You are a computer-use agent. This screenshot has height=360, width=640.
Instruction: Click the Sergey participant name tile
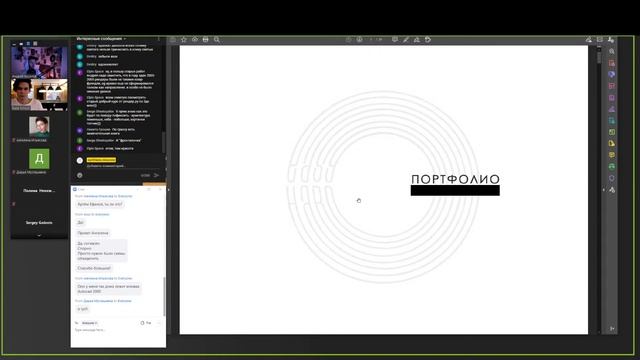point(39,223)
